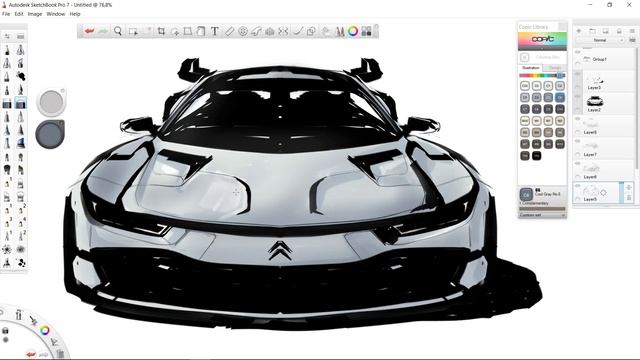
Task: Choose the Quick Transform tool
Action: click(x=175, y=31)
